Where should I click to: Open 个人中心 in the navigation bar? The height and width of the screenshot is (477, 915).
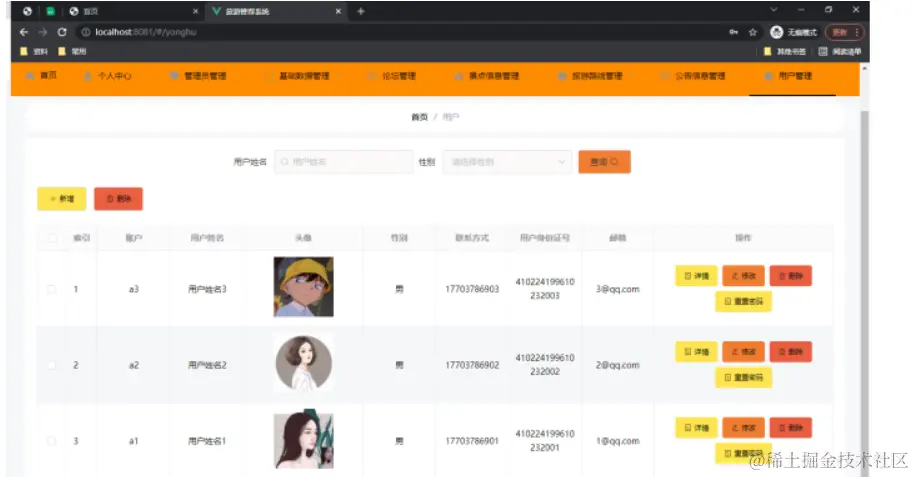[108, 76]
